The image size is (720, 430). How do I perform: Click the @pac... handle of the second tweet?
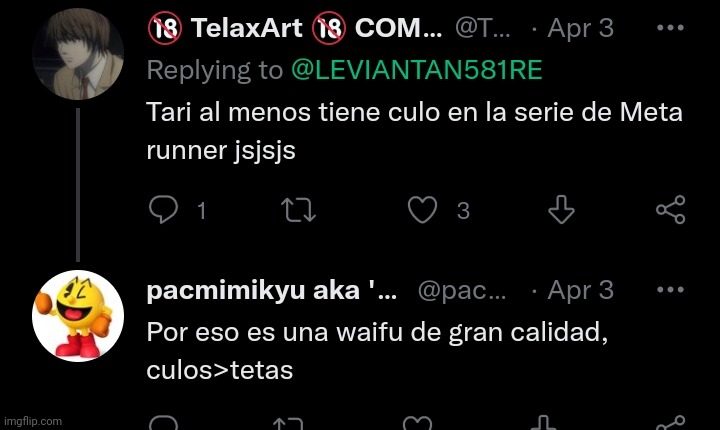click(x=462, y=291)
